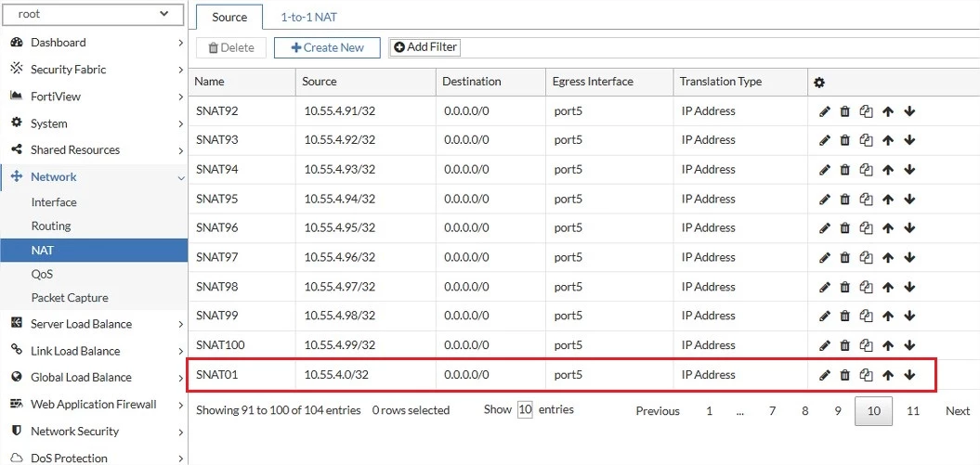
Task: Edit the SNAT94 rule with pencil icon
Action: [824, 170]
